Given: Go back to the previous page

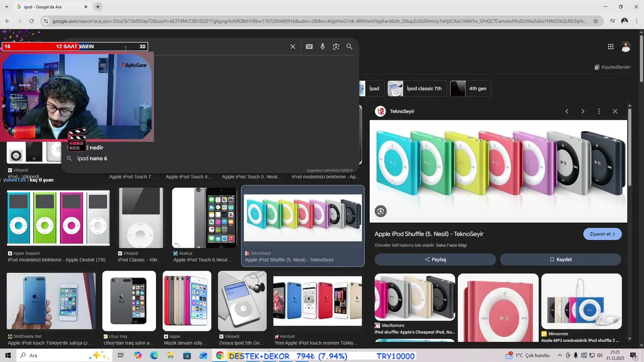Looking at the screenshot, I should point(7,21).
